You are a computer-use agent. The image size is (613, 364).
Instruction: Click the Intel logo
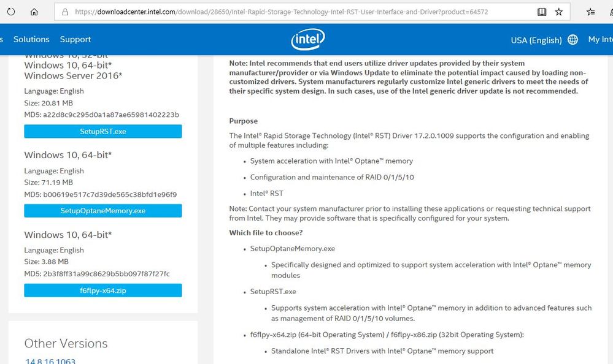coord(307,40)
